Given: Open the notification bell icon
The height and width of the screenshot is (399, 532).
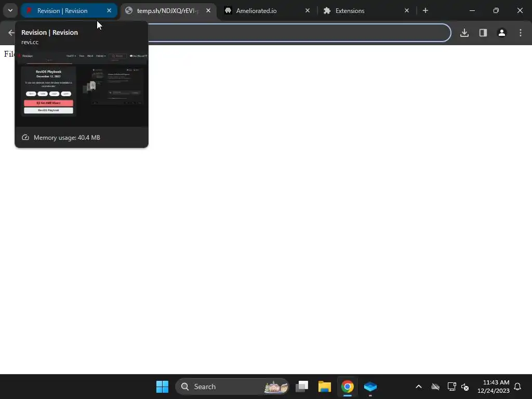Looking at the screenshot, I should tap(517, 387).
